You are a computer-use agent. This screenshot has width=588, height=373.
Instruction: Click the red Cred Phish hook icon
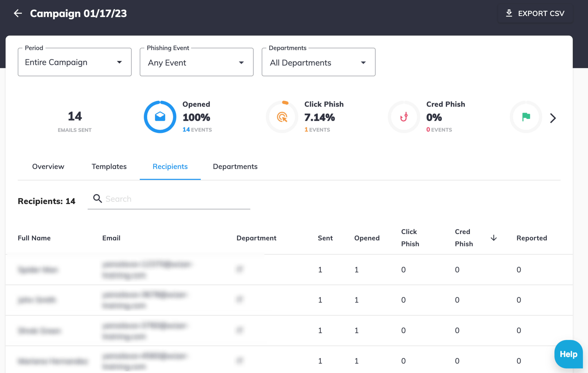point(404,117)
